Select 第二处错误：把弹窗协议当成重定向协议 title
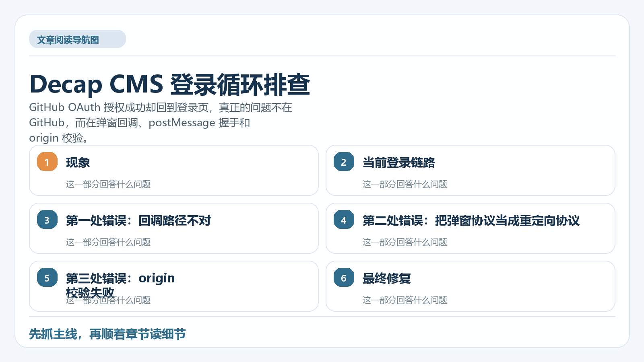 click(471, 220)
